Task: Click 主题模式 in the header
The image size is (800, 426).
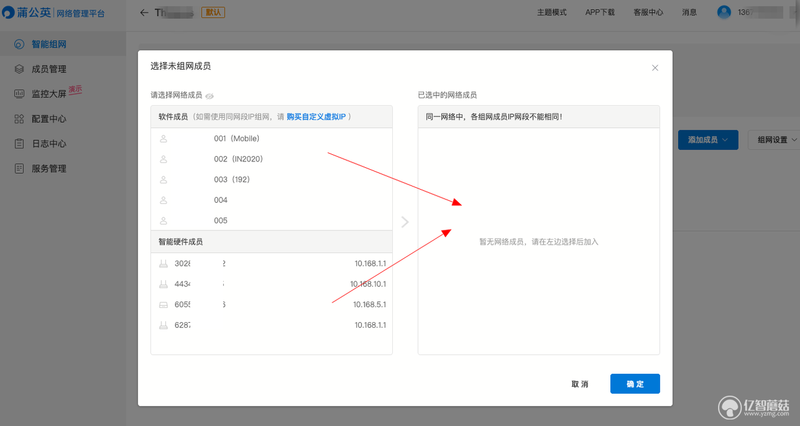Action: coord(552,12)
